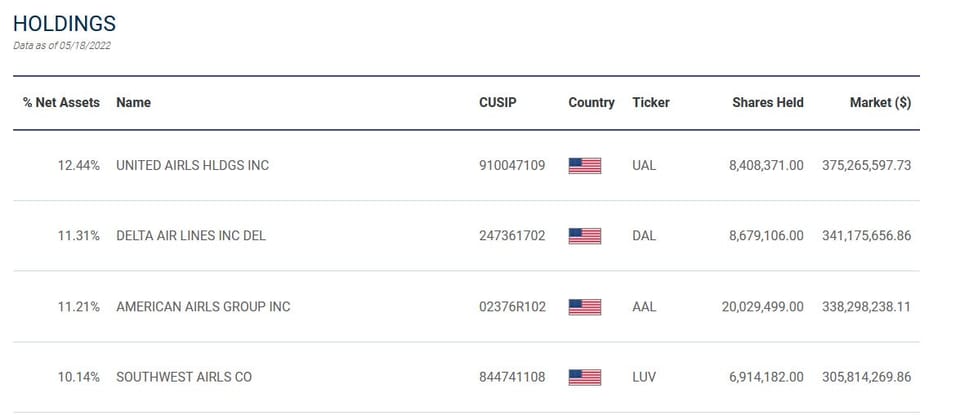Click the HOLDINGS section heading

[x=64, y=24]
